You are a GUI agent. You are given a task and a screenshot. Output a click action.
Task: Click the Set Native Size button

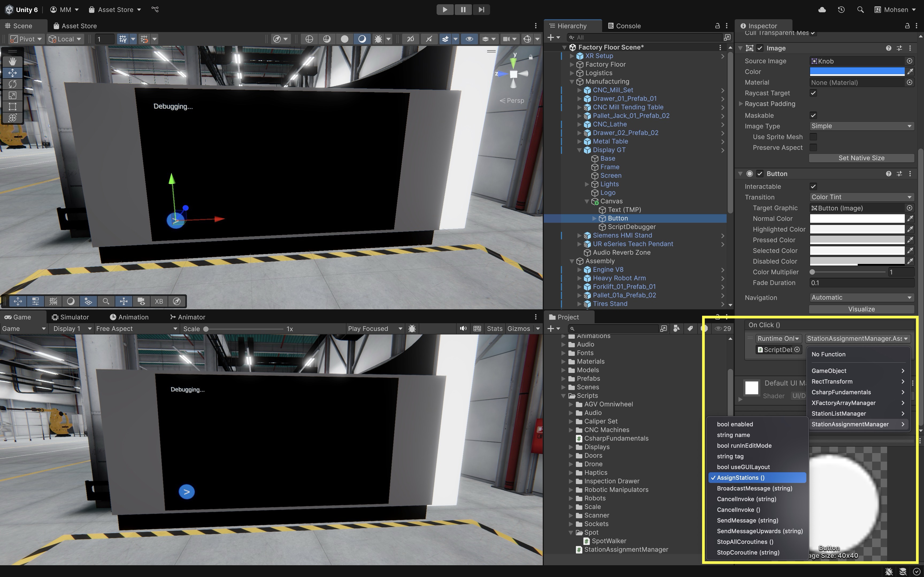[x=861, y=158]
